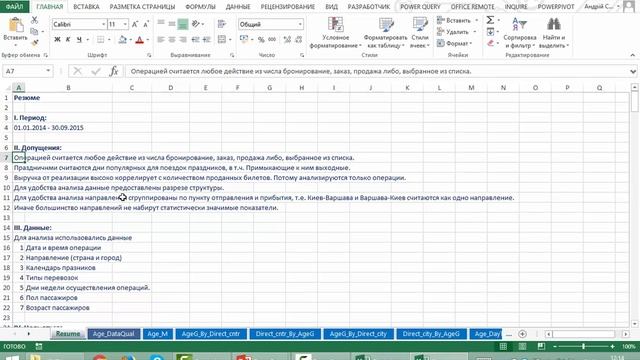The width and height of the screenshot is (640, 360).
Task: Click the font color A icon
Action: [140, 40]
